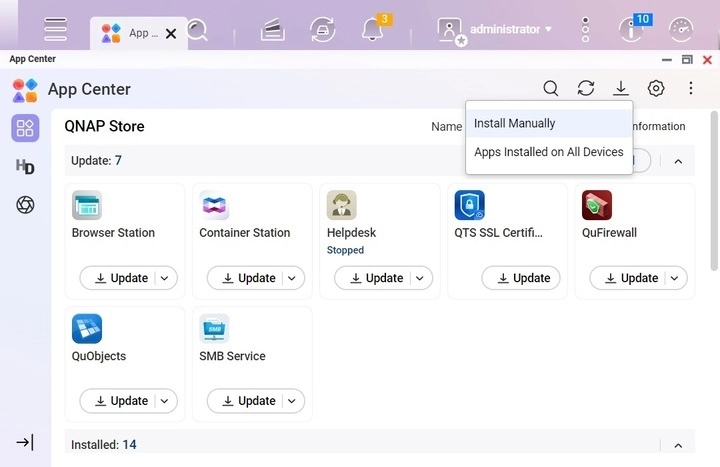Update QuFirewall

tap(631, 278)
